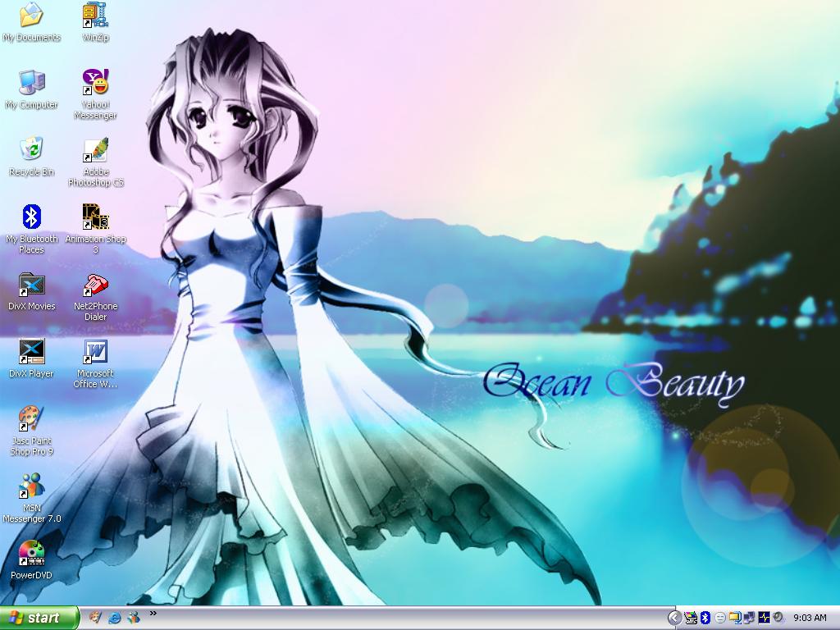This screenshot has width=840, height=630.
Task: Select the My Bluetooth Places desktop icon
Action: click(x=32, y=230)
